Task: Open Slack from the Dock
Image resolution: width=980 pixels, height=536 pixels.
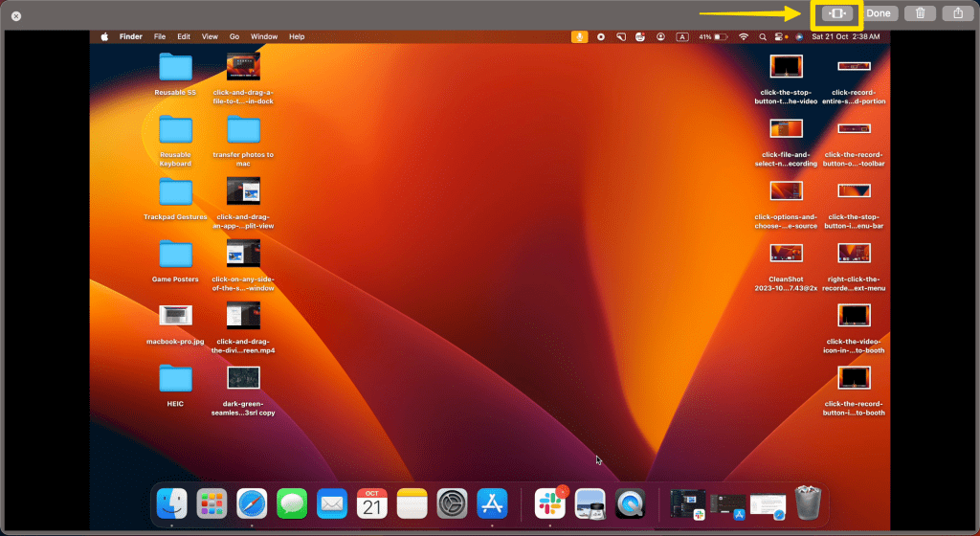Action: [x=550, y=503]
